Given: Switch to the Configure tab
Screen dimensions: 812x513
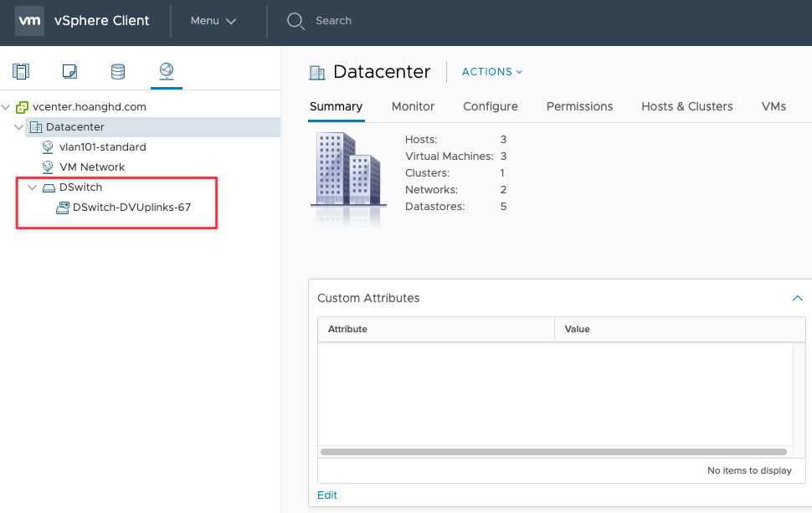Looking at the screenshot, I should pyautogui.click(x=491, y=106).
